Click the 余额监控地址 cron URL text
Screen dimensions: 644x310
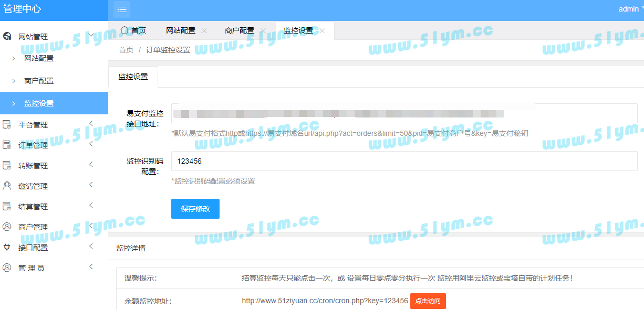(325, 301)
